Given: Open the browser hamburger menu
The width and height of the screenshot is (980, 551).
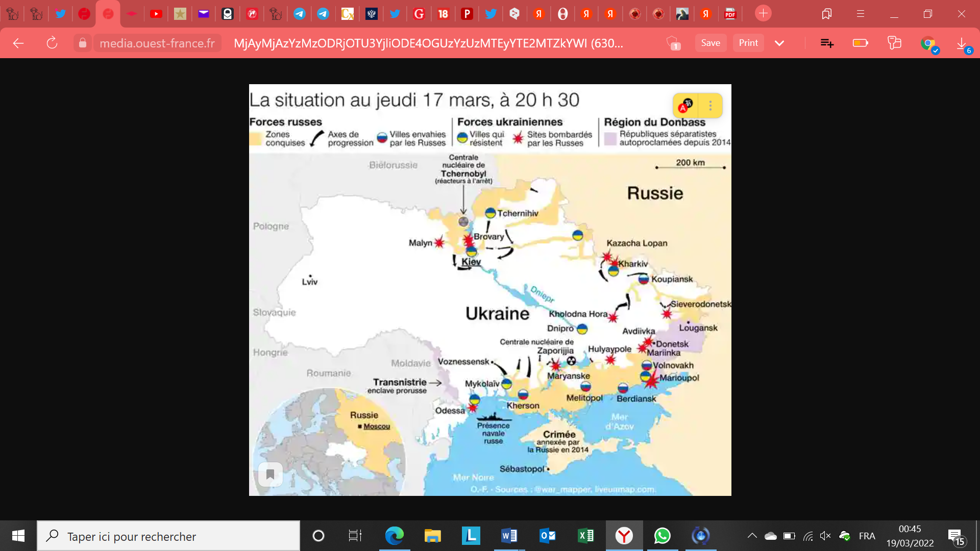Looking at the screenshot, I should tap(861, 14).
